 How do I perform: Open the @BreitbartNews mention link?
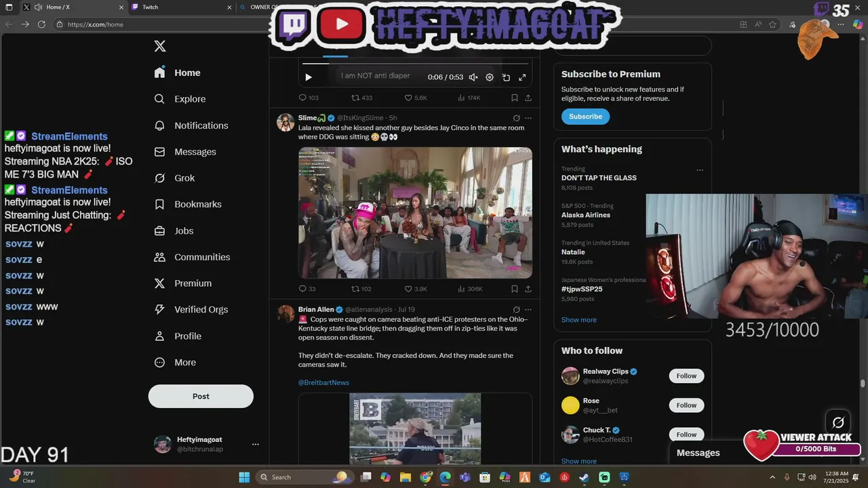coord(323,382)
